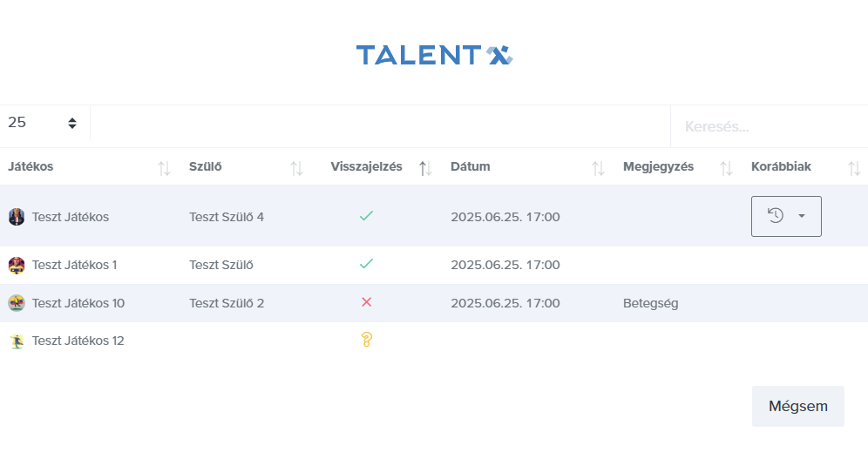
Task: Select the Teszt Játékos 1 row name
Action: [x=74, y=265]
